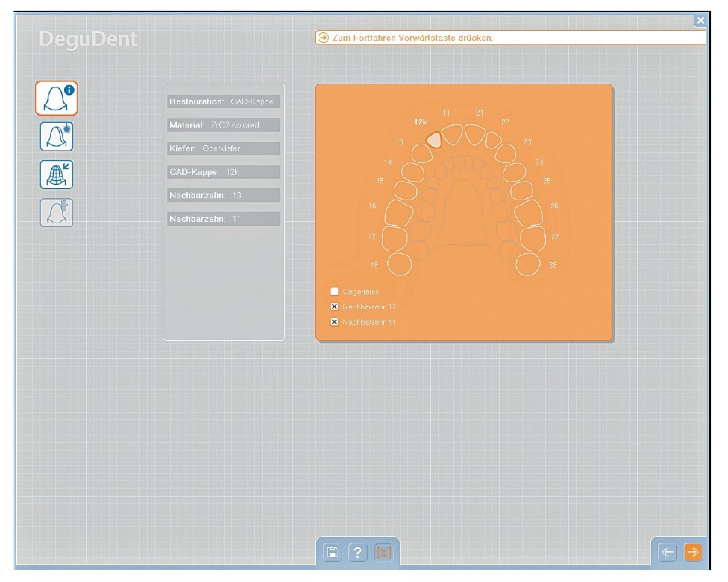Click the Restauration CAD-Kappe field
Viewport: 728px width, 582px height.
coord(223,101)
